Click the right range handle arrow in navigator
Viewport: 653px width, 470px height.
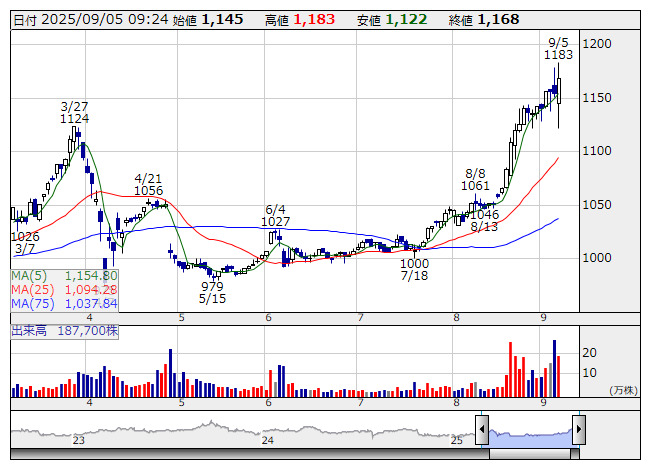[580, 431]
